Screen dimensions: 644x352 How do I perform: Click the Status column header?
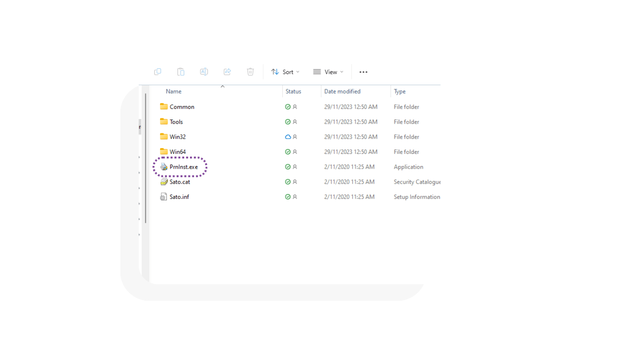coord(293,91)
